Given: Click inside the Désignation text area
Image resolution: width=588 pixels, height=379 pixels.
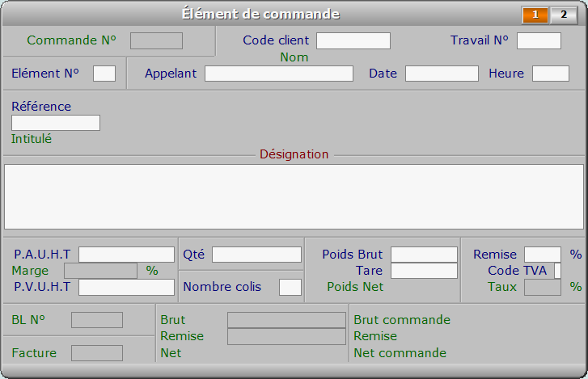Looking at the screenshot, I should [294, 196].
